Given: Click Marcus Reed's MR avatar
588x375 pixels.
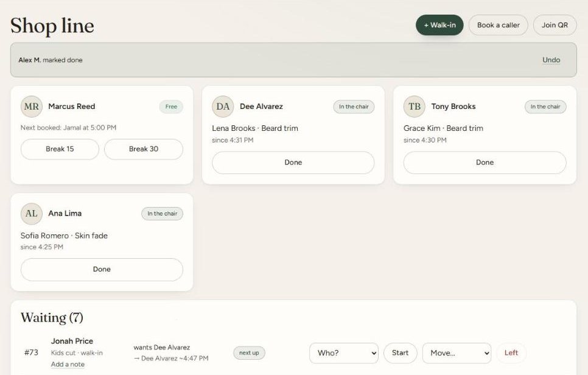Looking at the screenshot, I should click(32, 107).
